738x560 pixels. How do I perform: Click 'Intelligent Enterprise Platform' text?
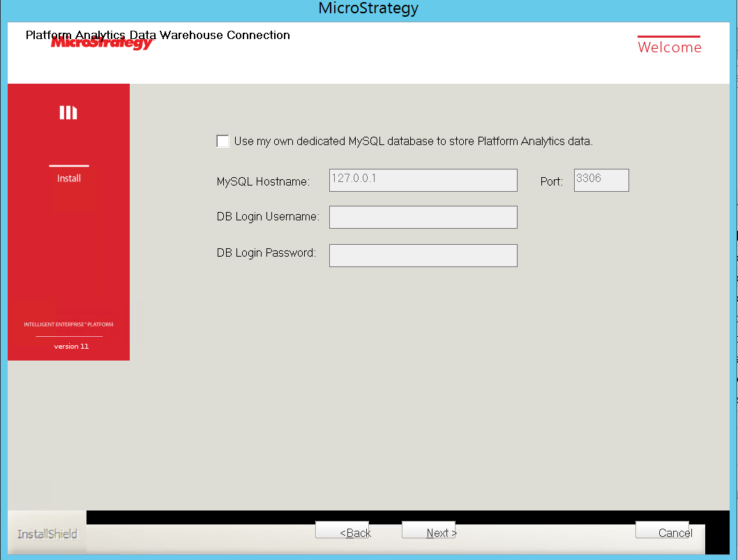click(69, 324)
